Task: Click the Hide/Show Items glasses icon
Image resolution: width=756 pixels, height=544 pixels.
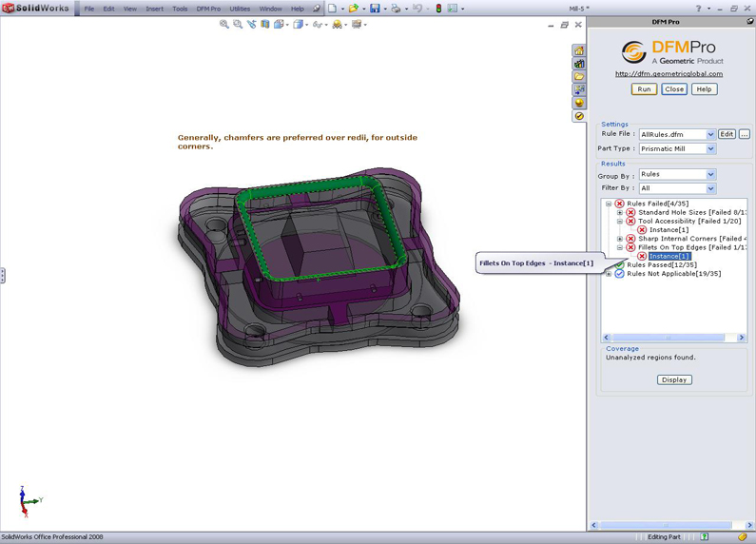Action: [x=317, y=24]
